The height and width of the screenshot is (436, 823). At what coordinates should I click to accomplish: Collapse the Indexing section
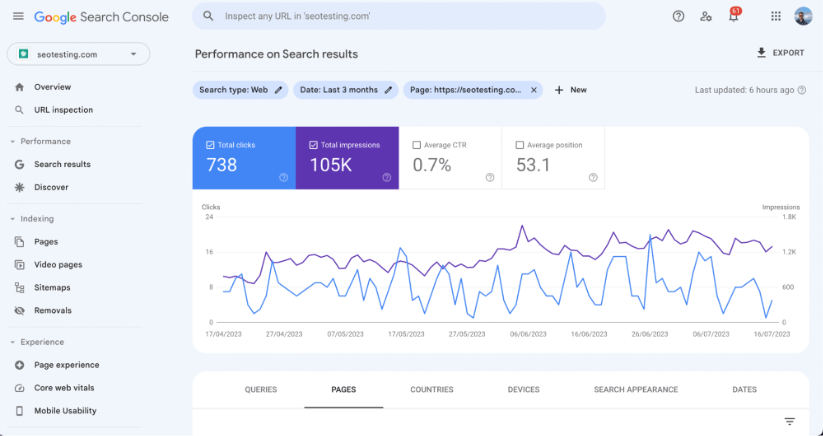pos(13,219)
